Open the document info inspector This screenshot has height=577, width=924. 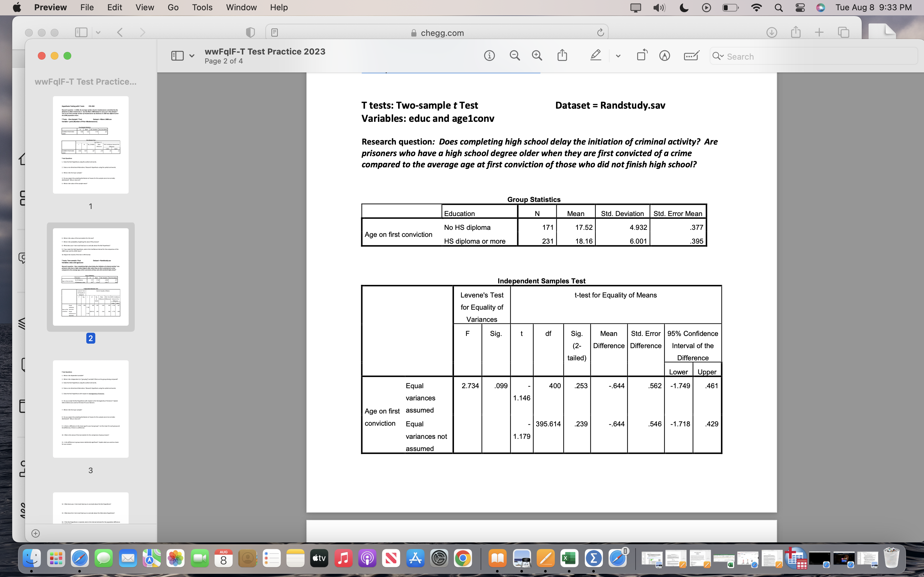pyautogui.click(x=489, y=56)
